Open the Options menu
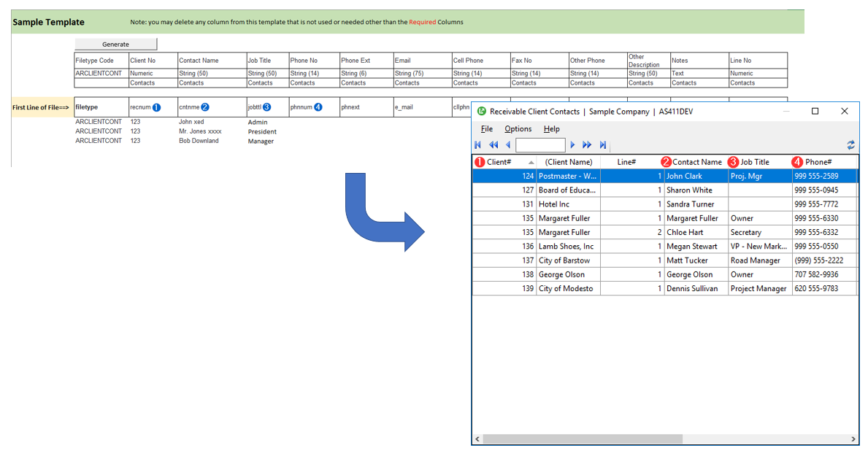Screen dimensions: 868x456 [518, 129]
